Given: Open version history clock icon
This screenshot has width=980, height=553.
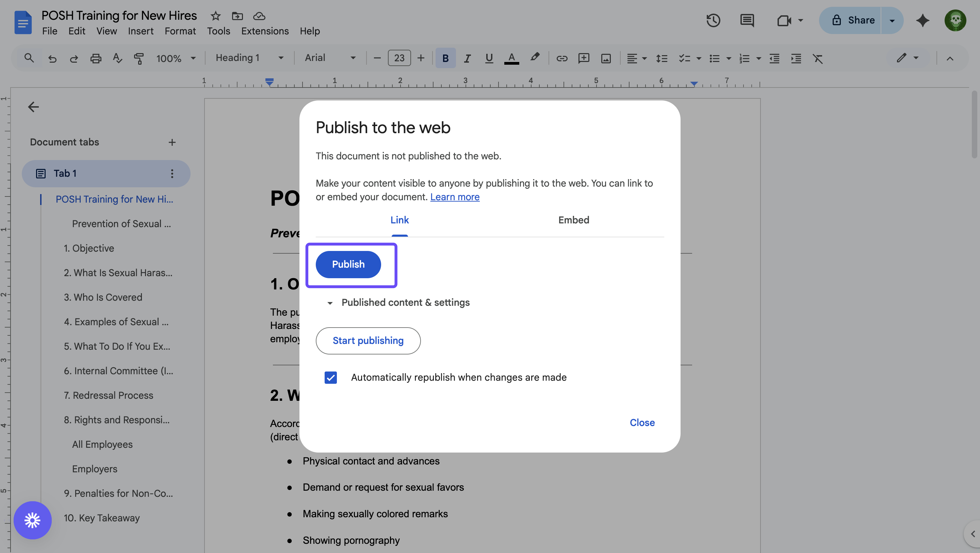Looking at the screenshot, I should [713, 20].
